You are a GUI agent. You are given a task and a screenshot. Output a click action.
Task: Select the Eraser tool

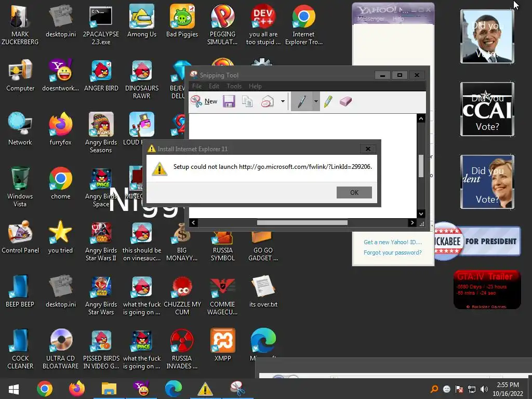345,101
